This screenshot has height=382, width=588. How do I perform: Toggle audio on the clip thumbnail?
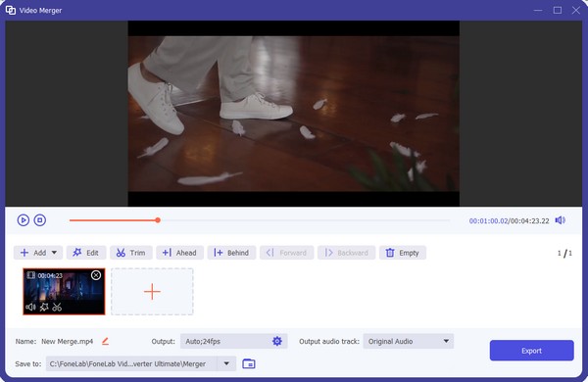coord(30,308)
